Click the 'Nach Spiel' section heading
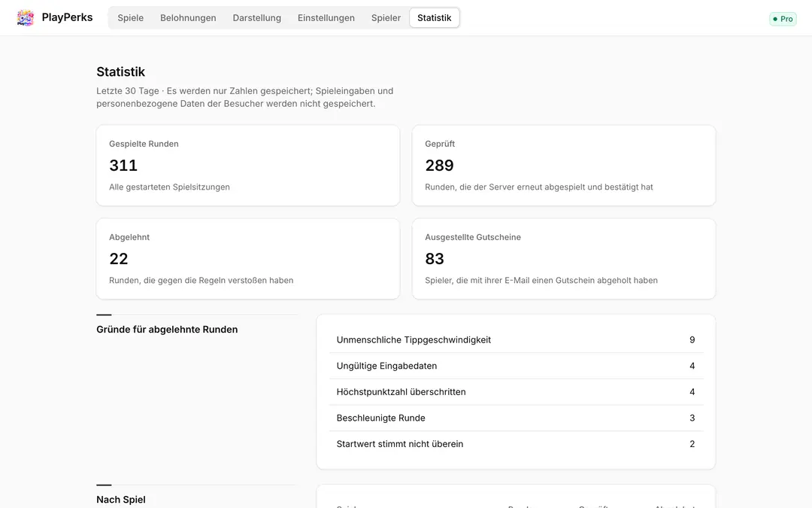This screenshot has width=812, height=508. coord(120,499)
